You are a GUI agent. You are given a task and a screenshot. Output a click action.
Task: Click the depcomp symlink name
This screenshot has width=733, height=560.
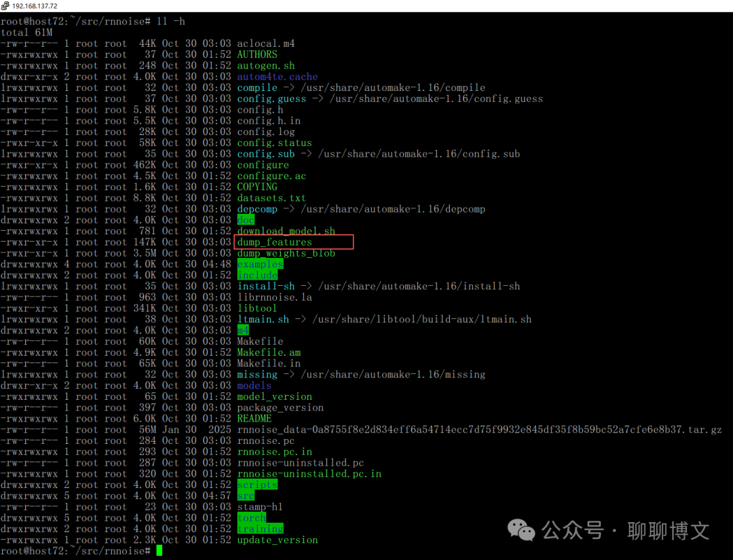[257, 209]
